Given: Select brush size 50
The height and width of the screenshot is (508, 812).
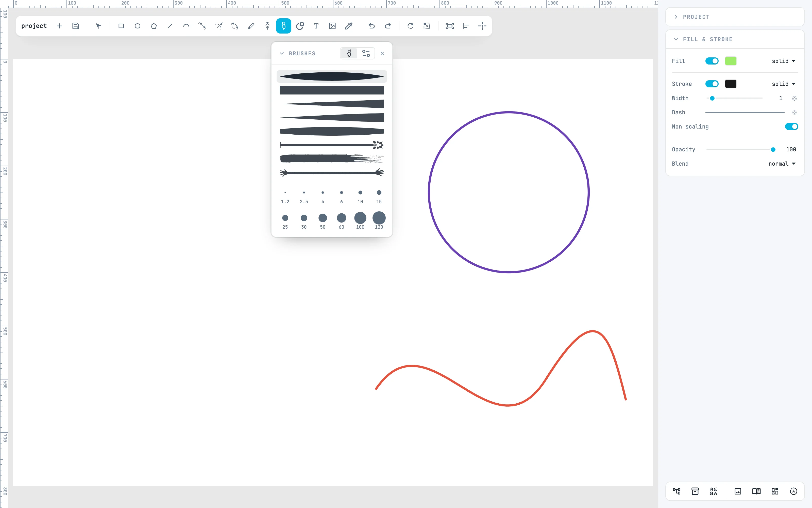Looking at the screenshot, I should [x=323, y=221].
